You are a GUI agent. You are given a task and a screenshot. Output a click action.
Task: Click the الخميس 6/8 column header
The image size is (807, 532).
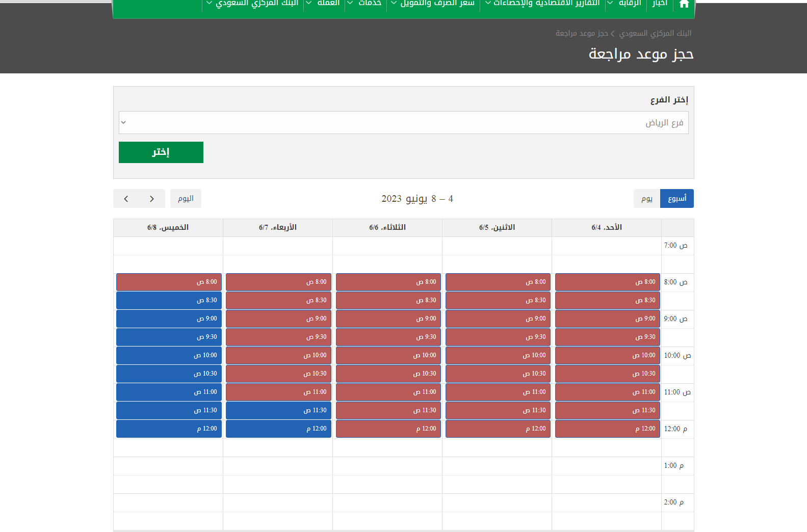[168, 228]
